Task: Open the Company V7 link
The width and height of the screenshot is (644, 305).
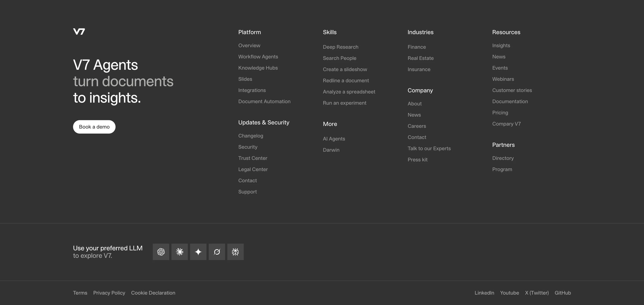Action: (506, 124)
